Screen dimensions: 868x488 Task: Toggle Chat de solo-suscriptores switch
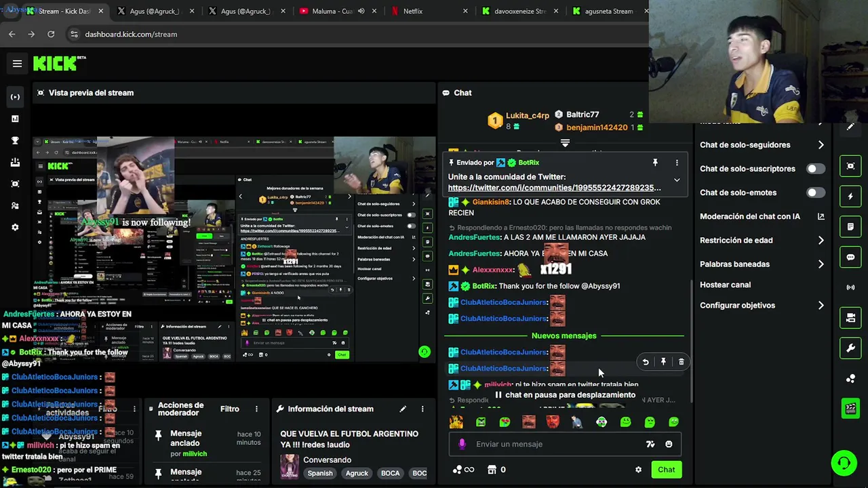[x=816, y=169]
